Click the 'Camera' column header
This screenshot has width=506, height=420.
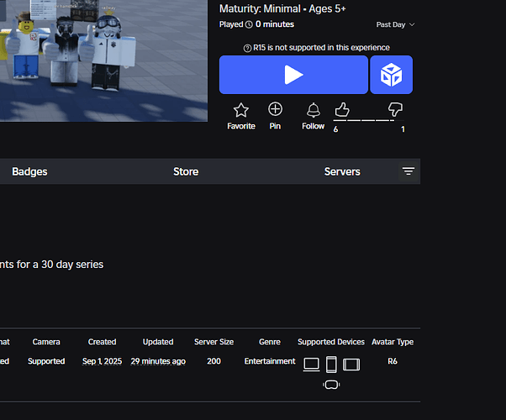click(x=46, y=342)
